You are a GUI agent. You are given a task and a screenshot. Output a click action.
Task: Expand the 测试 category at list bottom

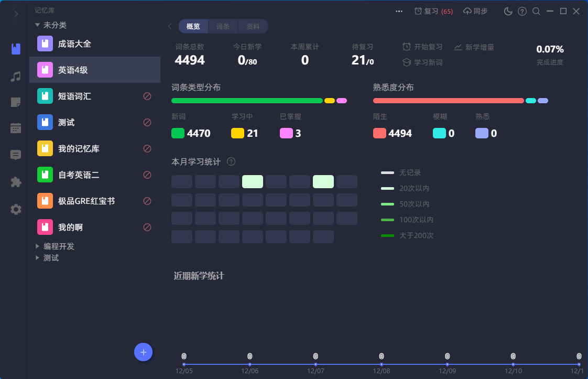click(x=38, y=258)
